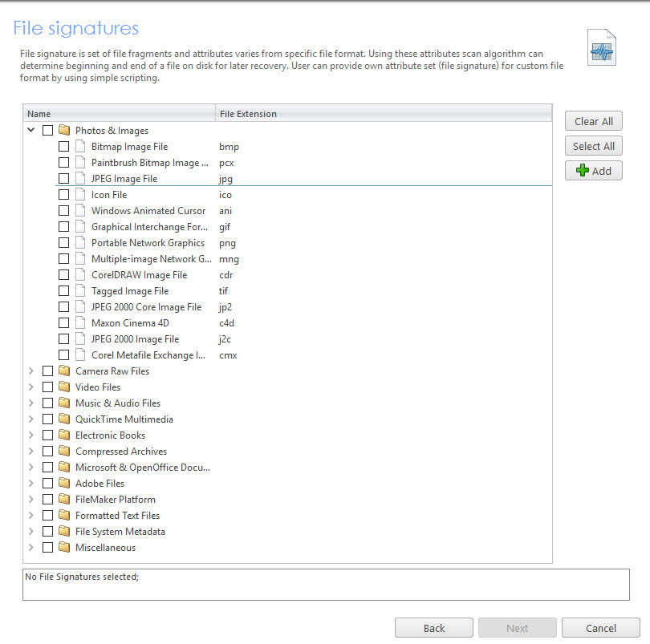
Task: Tick the checkbox for CorelDRAW Image File
Action: pyautogui.click(x=63, y=274)
